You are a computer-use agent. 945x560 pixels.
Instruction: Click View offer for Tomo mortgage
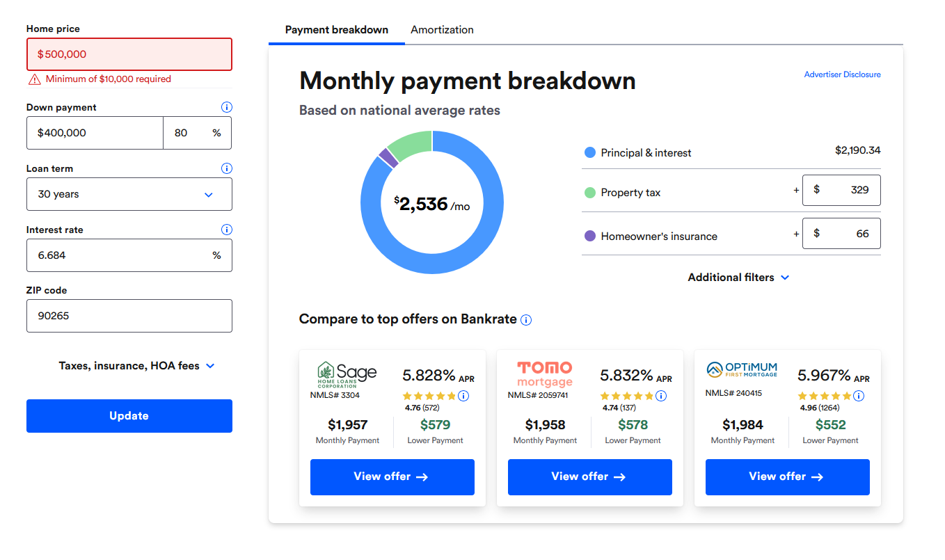590,477
